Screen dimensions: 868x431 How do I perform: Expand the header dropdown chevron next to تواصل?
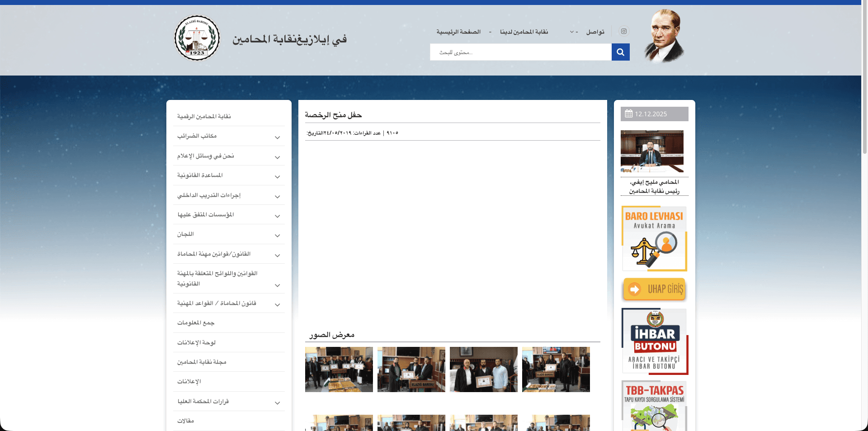coord(572,32)
